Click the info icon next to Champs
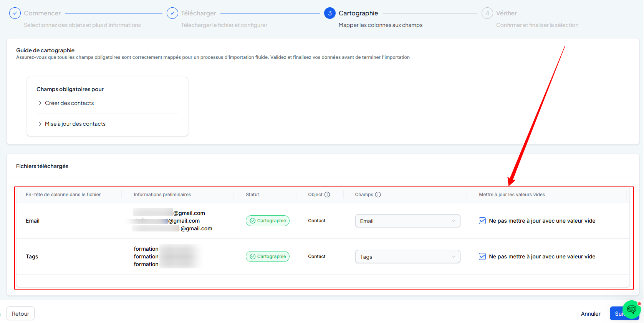Viewport: 644px width, 323px height. pos(378,195)
